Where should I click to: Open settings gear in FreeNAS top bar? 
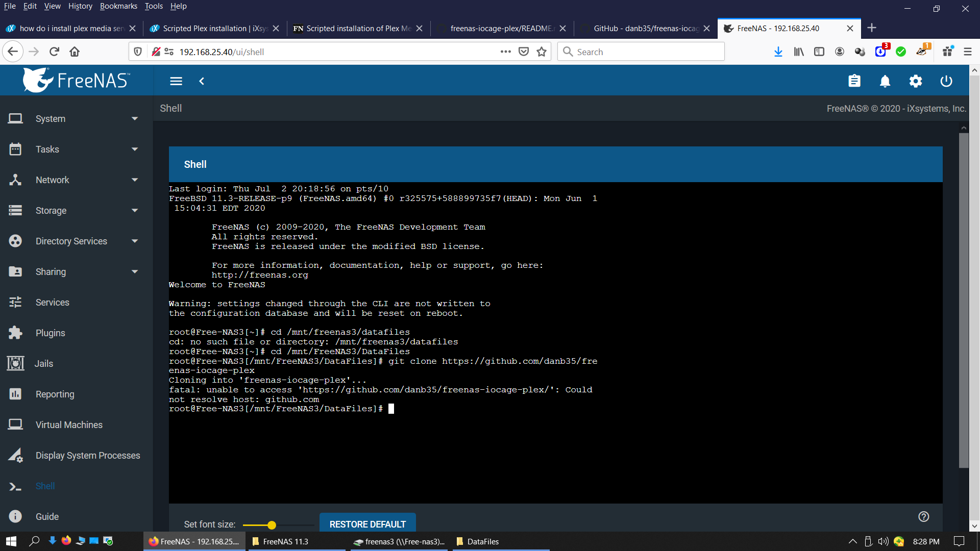(x=916, y=81)
